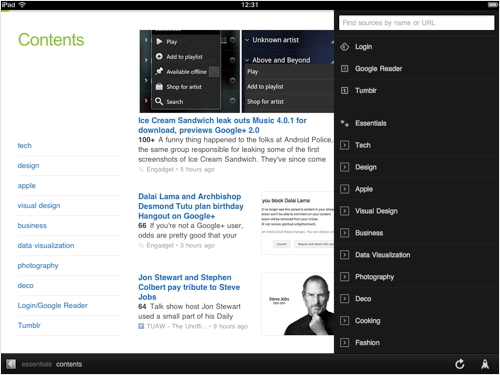Open 'deco' link in Contents
500x375 pixels.
(25, 286)
